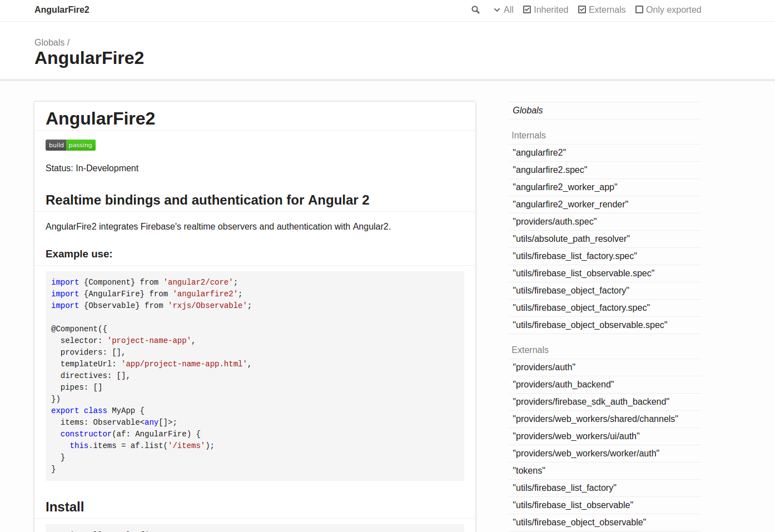Image resolution: width=775 pixels, height=532 pixels.
Task: Click the "Externals" sidebar group label
Action: click(530, 350)
